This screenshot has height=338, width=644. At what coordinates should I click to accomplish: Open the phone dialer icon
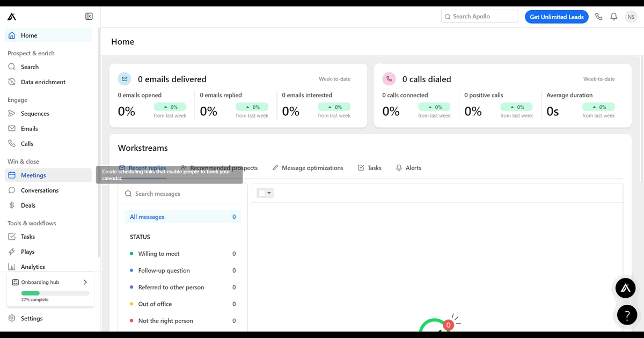pos(599,17)
